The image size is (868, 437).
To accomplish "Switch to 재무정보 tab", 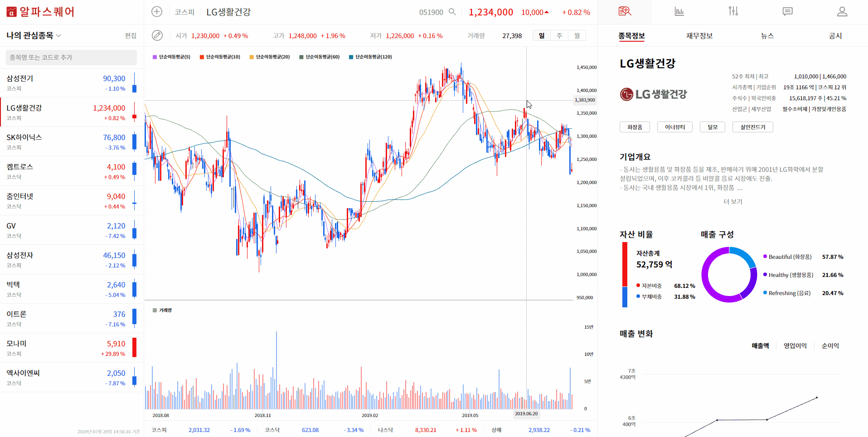I will point(699,36).
